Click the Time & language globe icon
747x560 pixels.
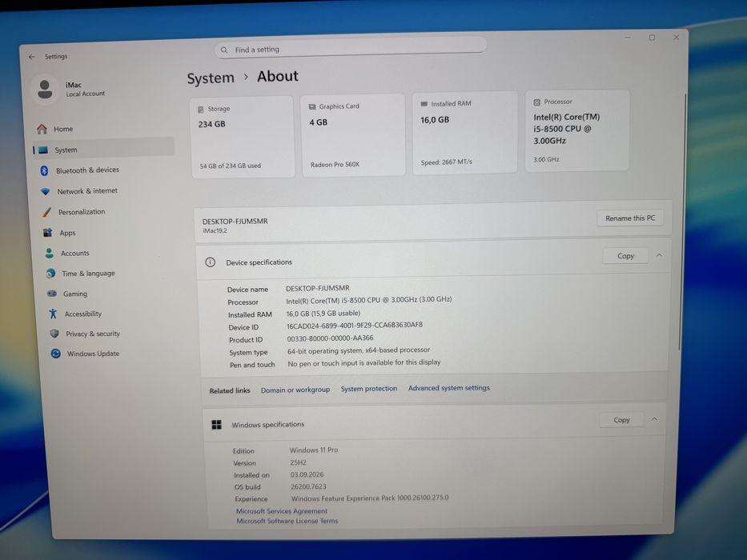point(50,274)
